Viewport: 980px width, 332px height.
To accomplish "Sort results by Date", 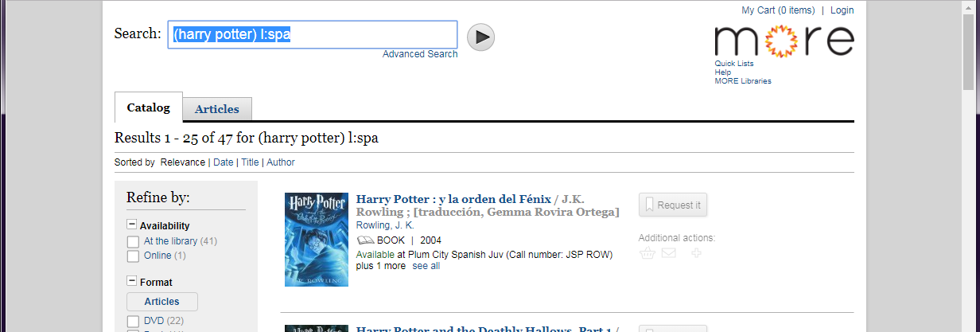I will click(224, 162).
